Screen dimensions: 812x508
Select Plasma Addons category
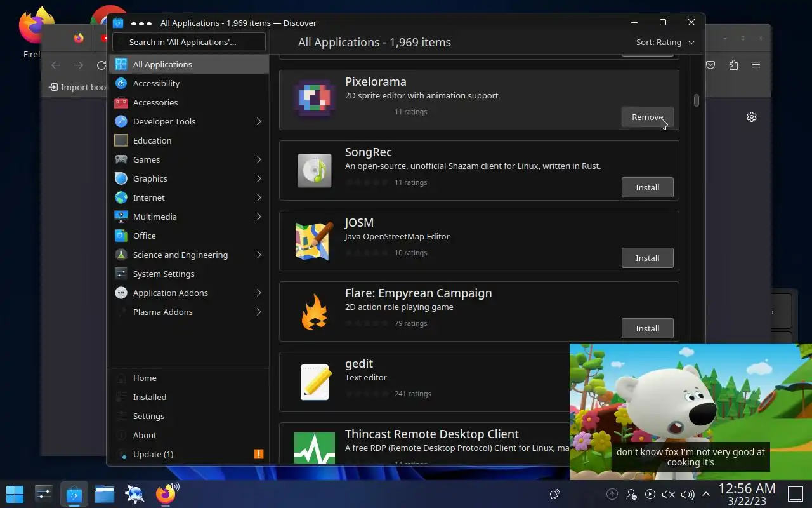pyautogui.click(x=189, y=312)
